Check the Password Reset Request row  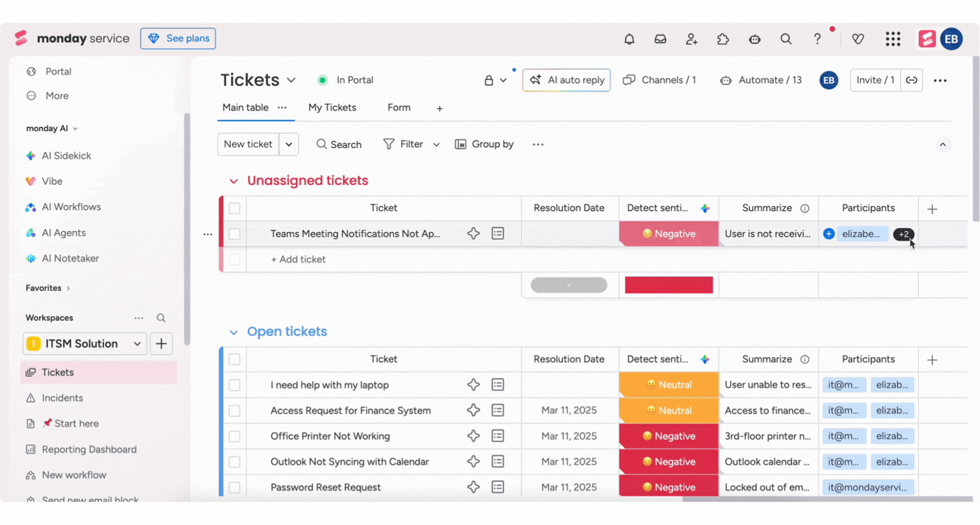click(x=234, y=487)
